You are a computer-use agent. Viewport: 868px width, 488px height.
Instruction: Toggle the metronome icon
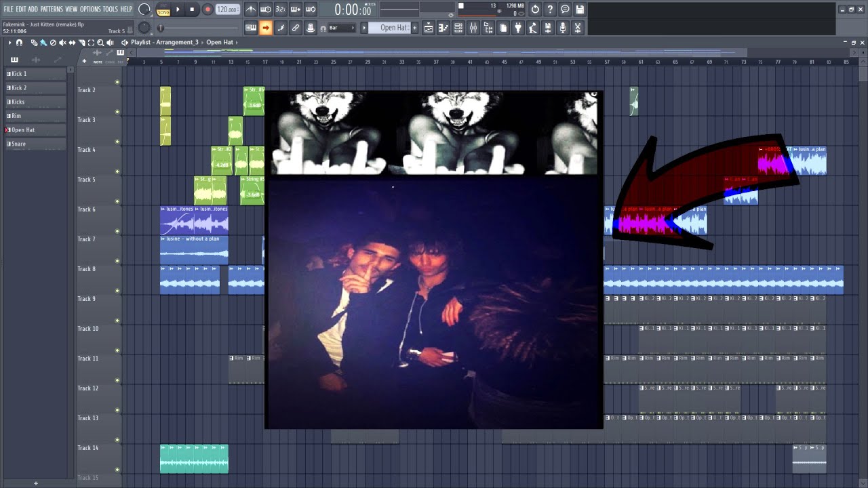pyautogui.click(x=250, y=9)
